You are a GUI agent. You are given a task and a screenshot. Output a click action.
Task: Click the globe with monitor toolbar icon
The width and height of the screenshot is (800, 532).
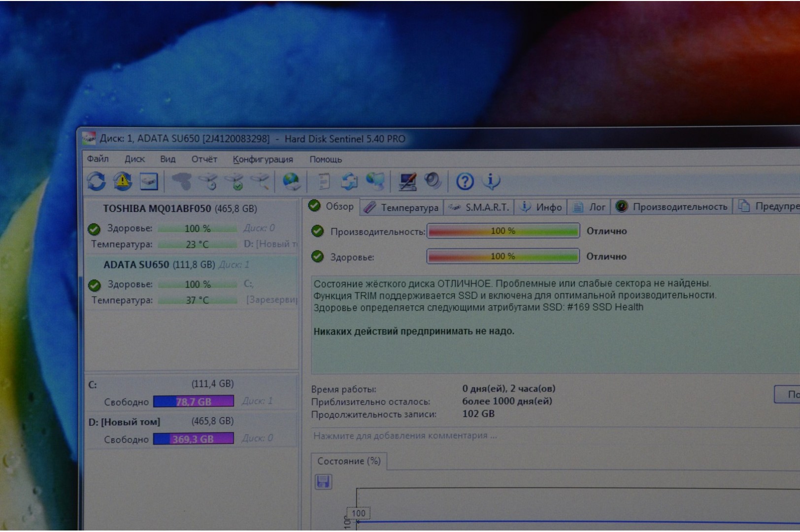coord(375,181)
